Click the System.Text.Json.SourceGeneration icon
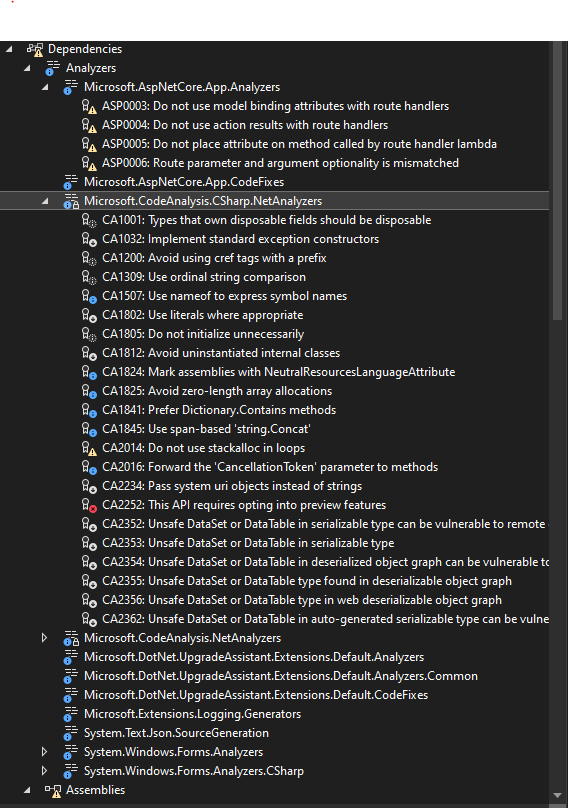Viewport: 568px width, 808px height. [71, 733]
